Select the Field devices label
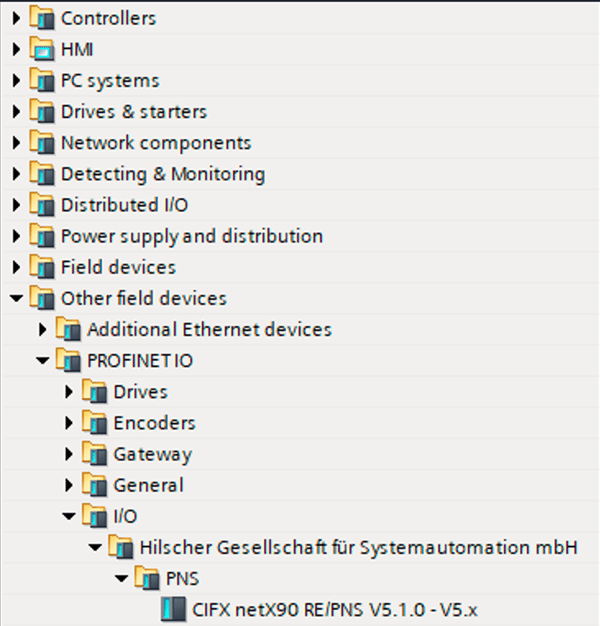The width and height of the screenshot is (600, 626). click(118, 267)
